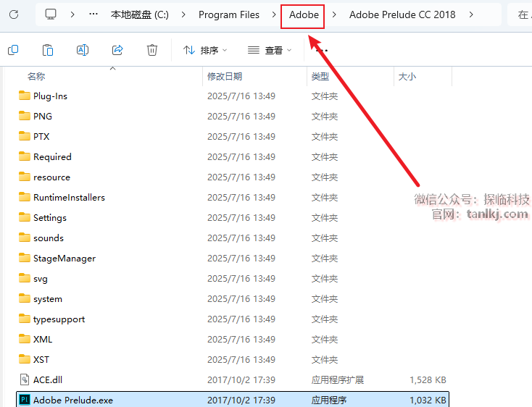Select the resource folder icon
This screenshot has width=532, height=407.
tap(25, 177)
